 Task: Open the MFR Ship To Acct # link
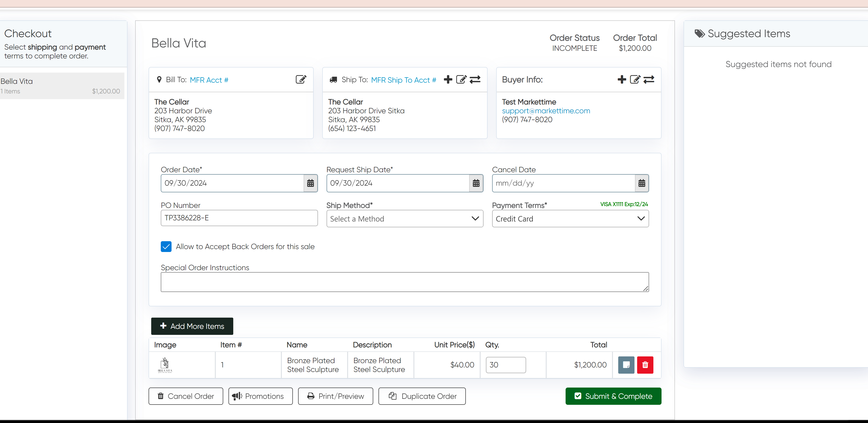tap(404, 80)
